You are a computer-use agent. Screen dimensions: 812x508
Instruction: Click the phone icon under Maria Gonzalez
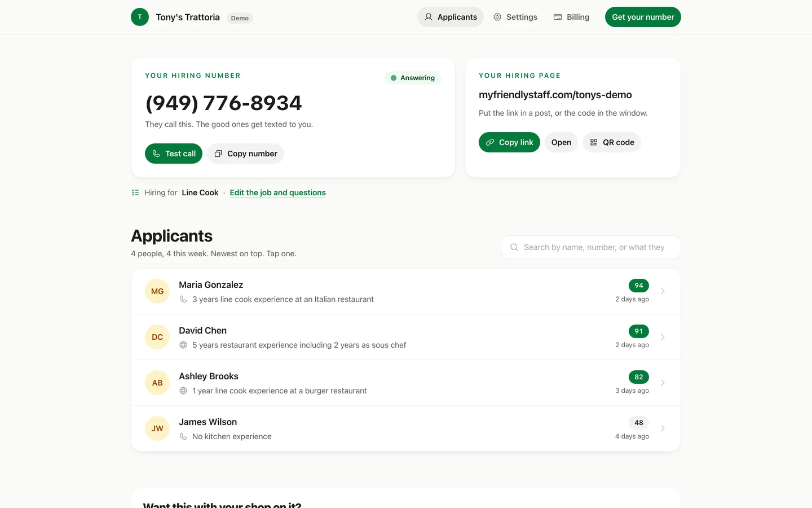[x=183, y=299]
